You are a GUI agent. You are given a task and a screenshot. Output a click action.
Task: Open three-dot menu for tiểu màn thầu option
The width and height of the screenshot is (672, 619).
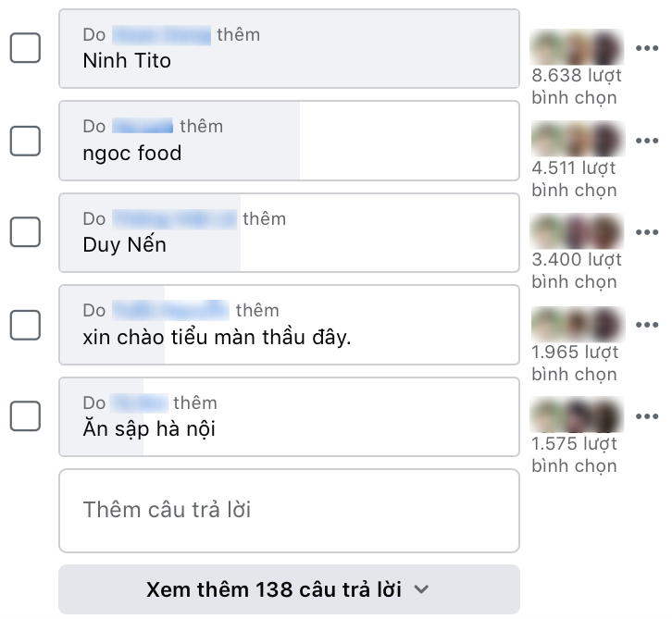646,325
